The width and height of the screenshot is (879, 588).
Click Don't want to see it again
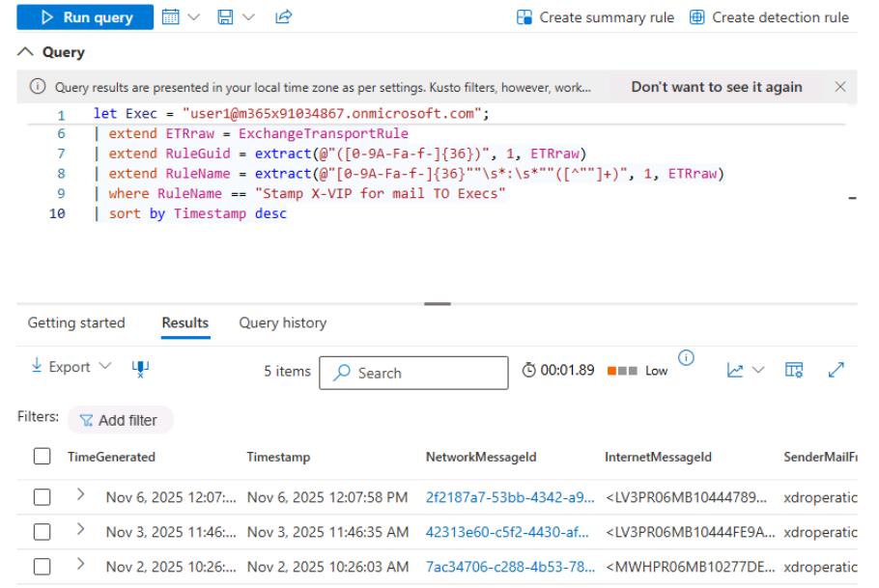pos(717,87)
